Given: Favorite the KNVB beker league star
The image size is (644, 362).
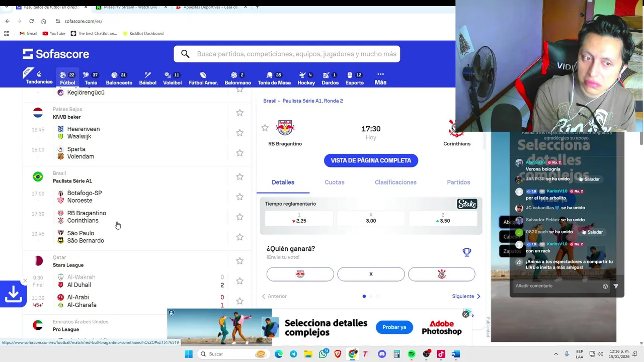Looking at the screenshot, I should [x=240, y=113].
